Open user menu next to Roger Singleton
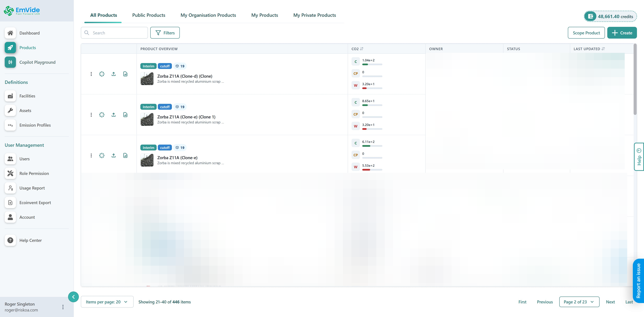This screenshot has width=644, height=317. pos(63,307)
